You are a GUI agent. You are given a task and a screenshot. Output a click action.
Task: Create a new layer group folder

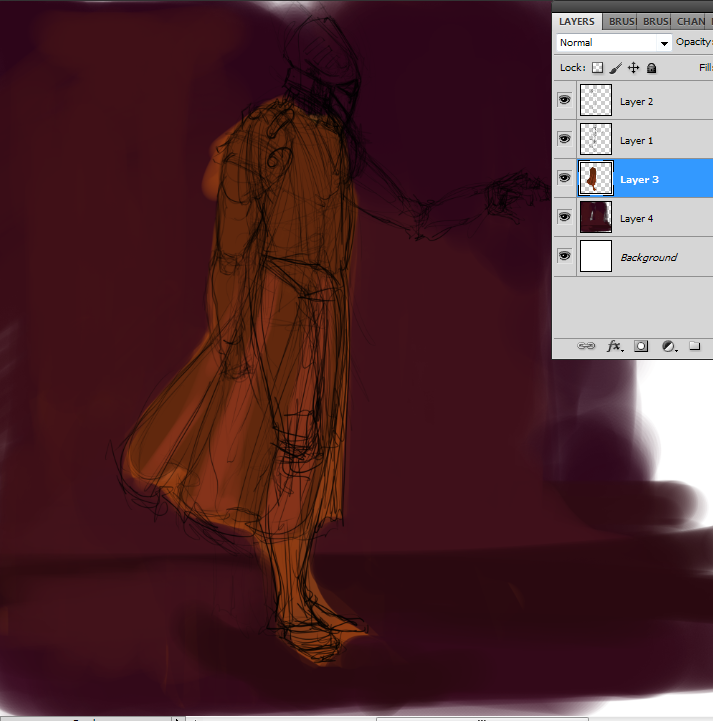click(x=695, y=346)
